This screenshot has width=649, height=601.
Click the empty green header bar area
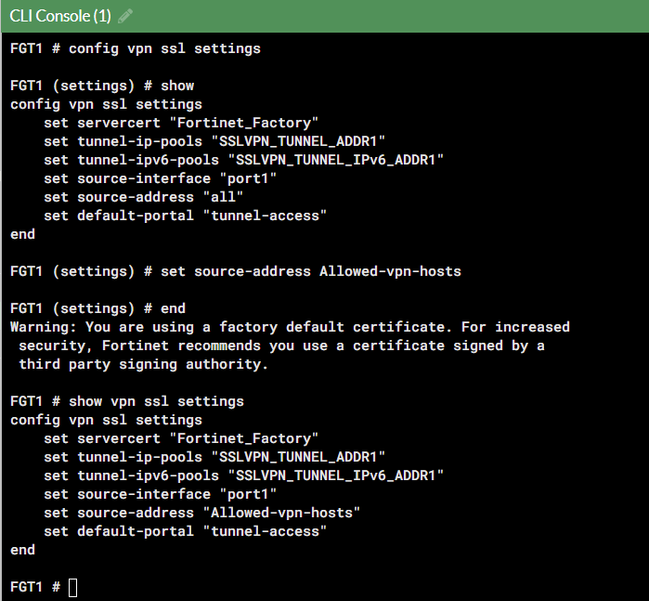(x=400, y=16)
